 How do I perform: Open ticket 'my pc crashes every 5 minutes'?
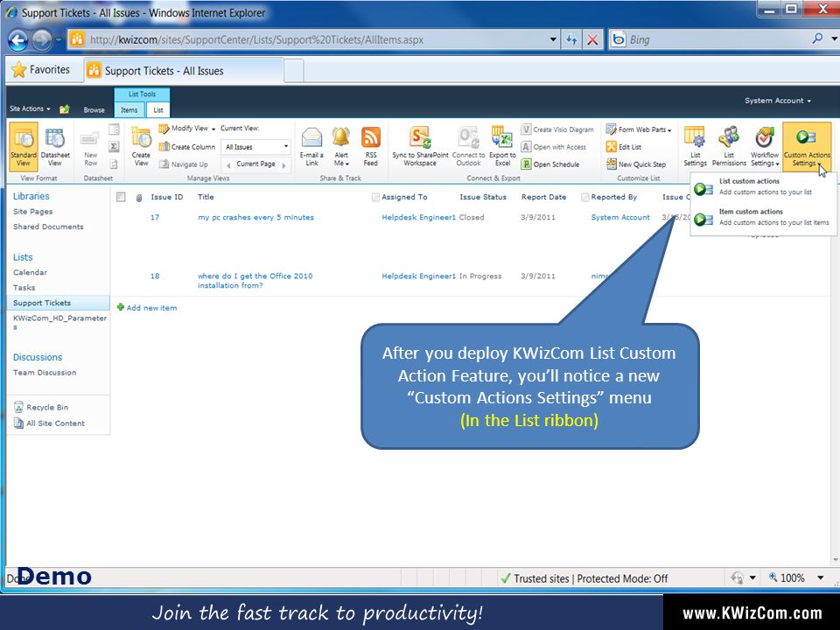click(255, 218)
